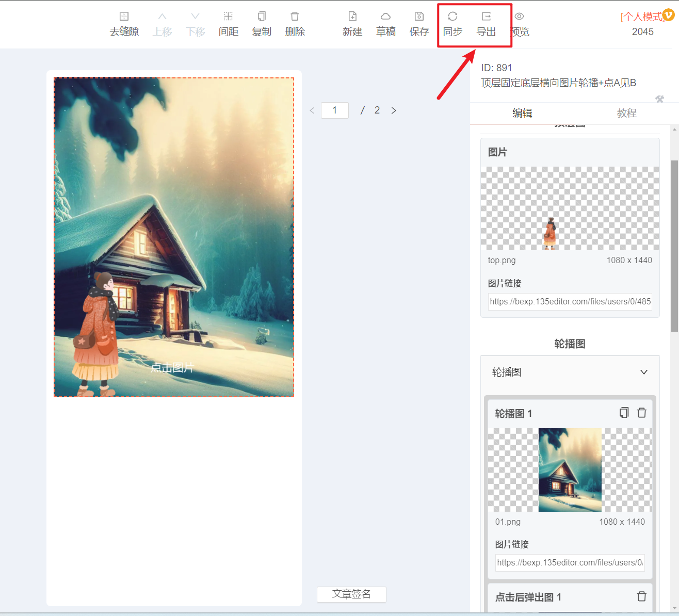Collapse the 轮播图 section chevron
The height and width of the screenshot is (616, 679).
tap(644, 372)
